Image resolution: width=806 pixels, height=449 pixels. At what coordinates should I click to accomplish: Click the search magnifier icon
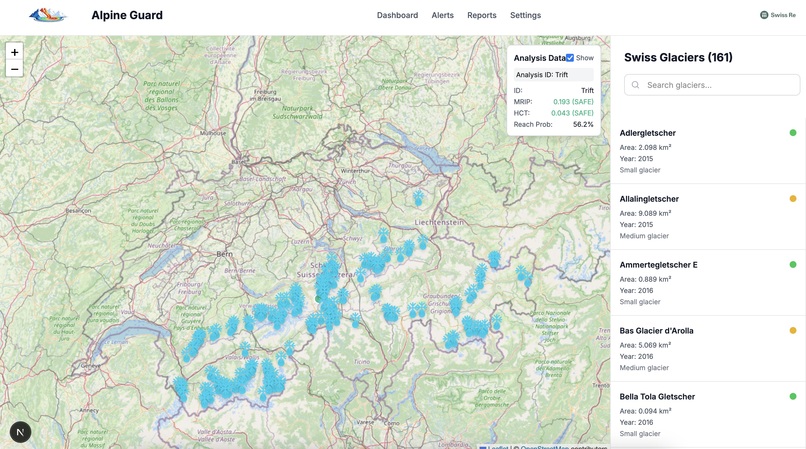636,85
